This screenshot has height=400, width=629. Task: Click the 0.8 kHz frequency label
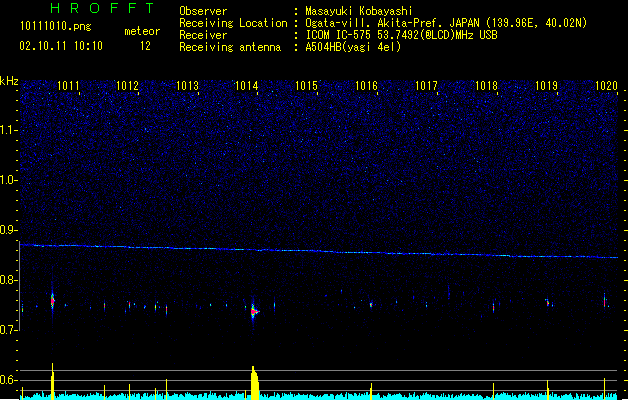(x=9, y=280)
